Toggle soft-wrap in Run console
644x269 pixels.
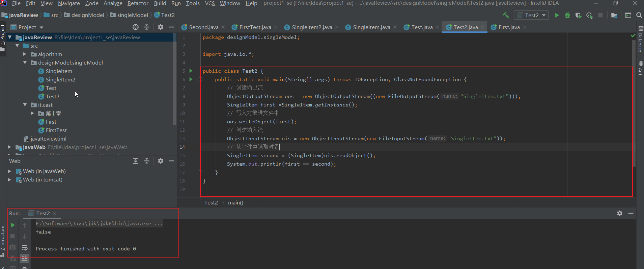(x=25, y=248)
